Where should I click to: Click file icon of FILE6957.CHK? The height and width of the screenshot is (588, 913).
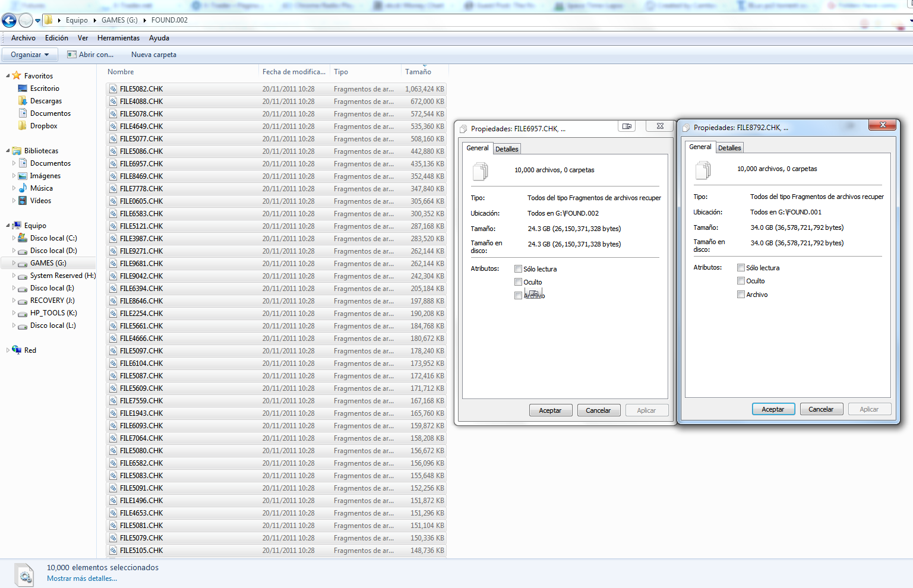tap(113, 163)
